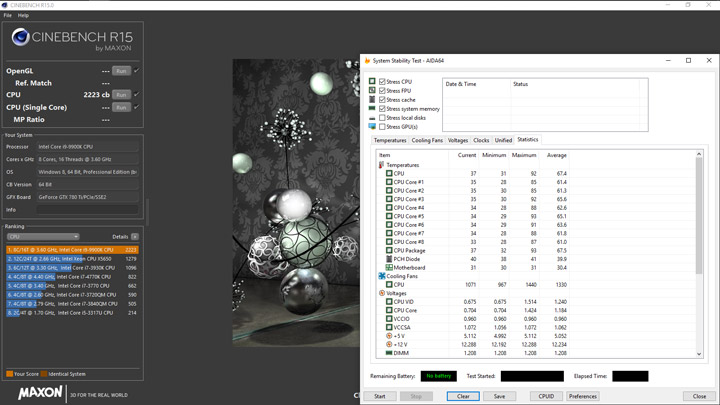Click the Stress system memory RAM icon
This screenshot has width=720, height=405.
373,109
